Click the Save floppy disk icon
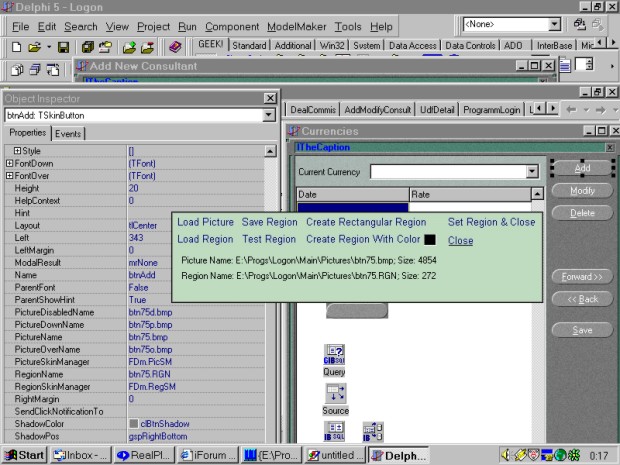 click(x=63, y=47)
